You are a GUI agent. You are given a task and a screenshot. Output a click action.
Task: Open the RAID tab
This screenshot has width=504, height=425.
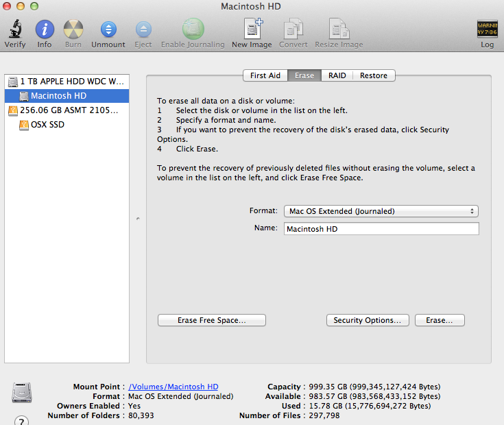pyautogui.click(x=337, y=75)
